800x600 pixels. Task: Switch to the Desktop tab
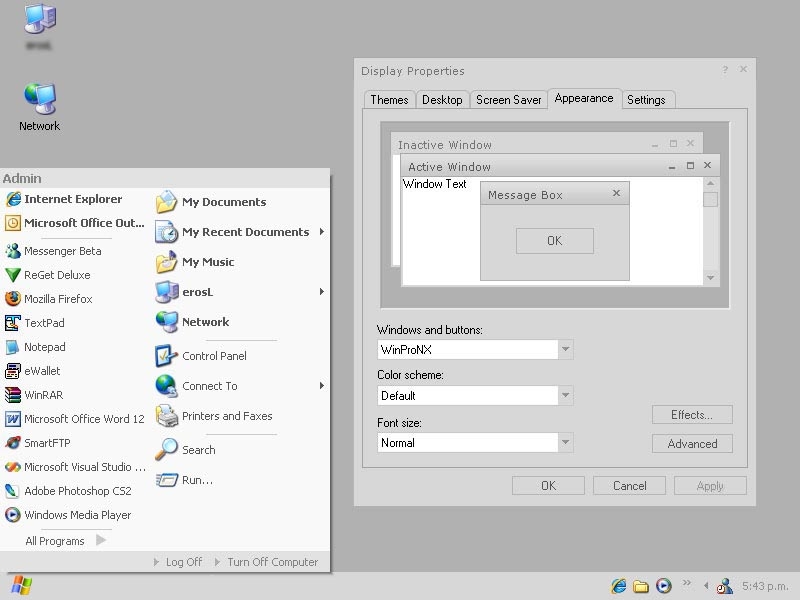point(442,99)
